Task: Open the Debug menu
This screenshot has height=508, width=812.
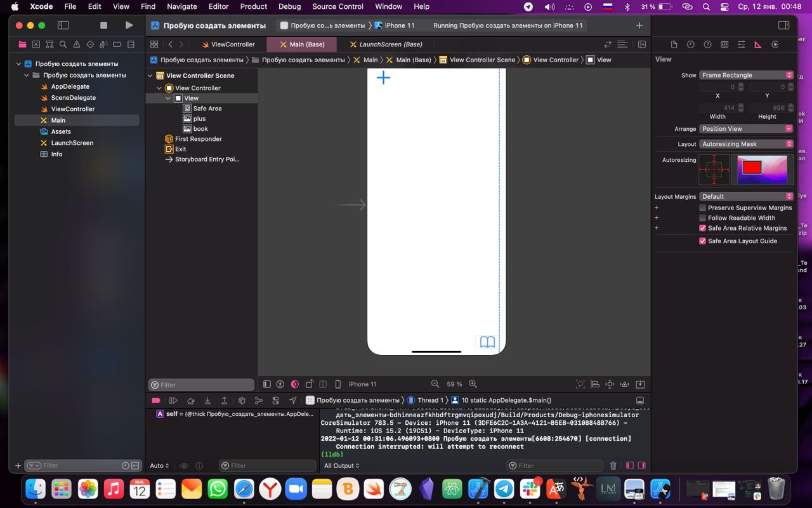Action: [289, 6]
